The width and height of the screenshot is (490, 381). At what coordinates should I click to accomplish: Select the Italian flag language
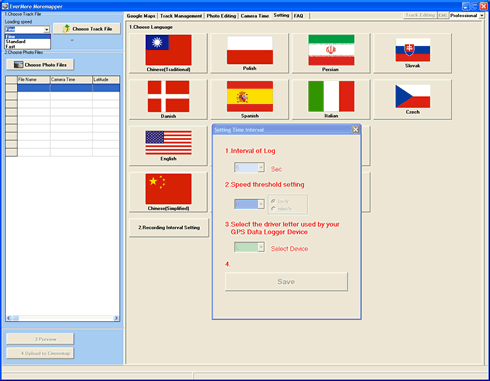[x=331, y=96]
